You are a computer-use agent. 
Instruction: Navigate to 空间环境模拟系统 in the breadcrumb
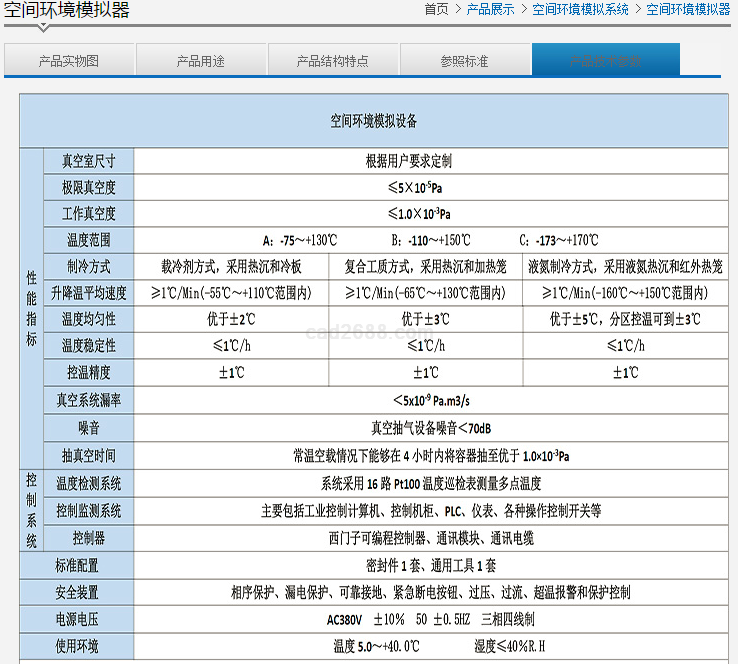580,9
